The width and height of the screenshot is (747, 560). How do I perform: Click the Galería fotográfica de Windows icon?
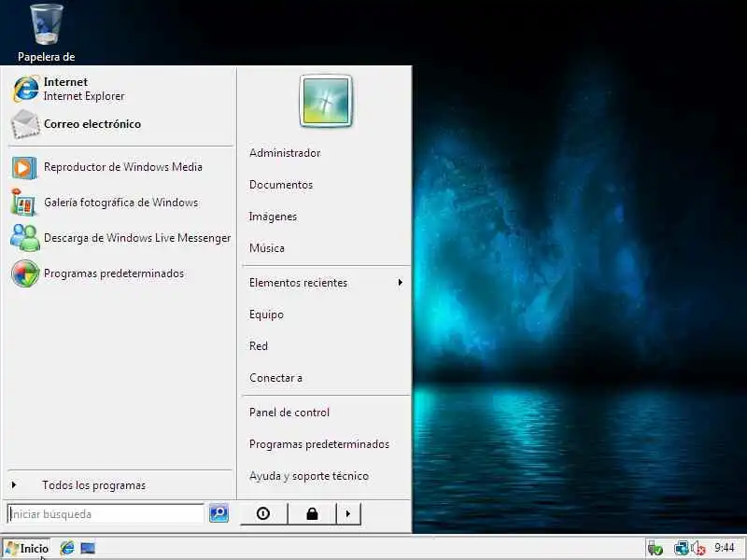tap(22, 203)
